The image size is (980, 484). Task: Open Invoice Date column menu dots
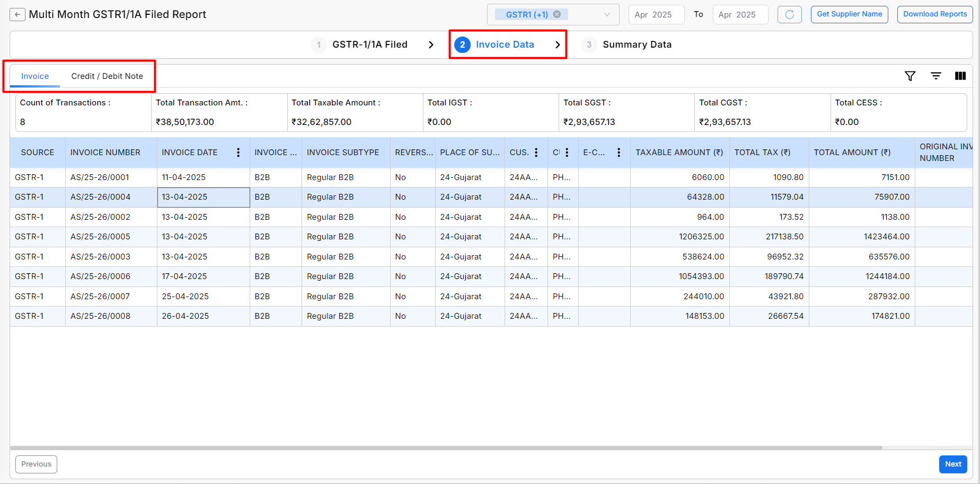click(239, 153)
